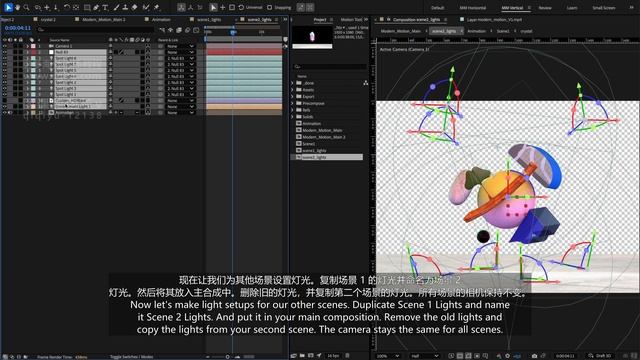Switch to the Layer Modern_motion viewer tab
Screen dimensions: 640x360
(x=494, y=19)
